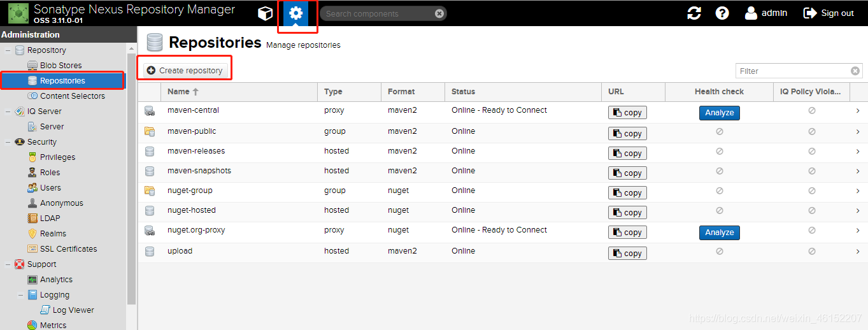868x330 pixels.
Task: Select the nuget-hosted repository name
Action: click(192, 210)
